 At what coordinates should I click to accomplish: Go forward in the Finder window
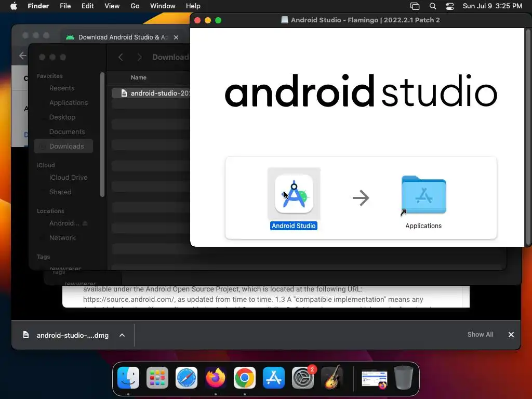[x=139, y=57]
